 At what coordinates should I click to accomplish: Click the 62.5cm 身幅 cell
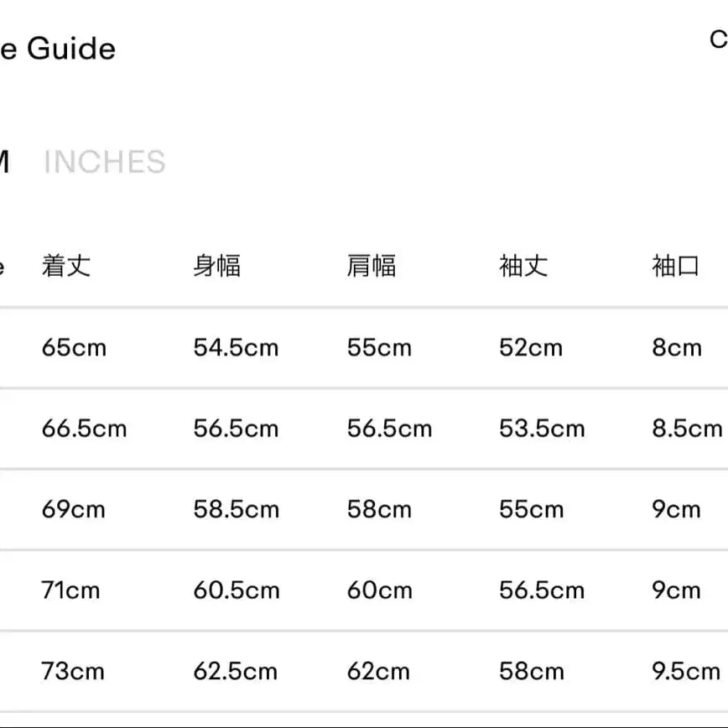[236, 671]
